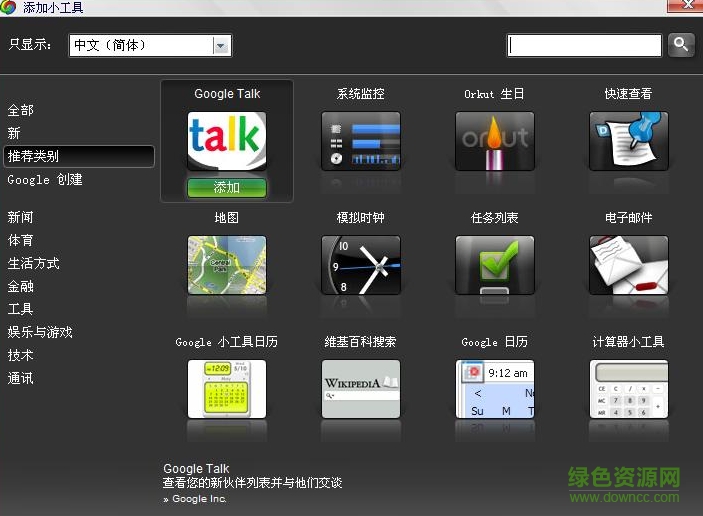Open the 金融 category

[20, 286]
